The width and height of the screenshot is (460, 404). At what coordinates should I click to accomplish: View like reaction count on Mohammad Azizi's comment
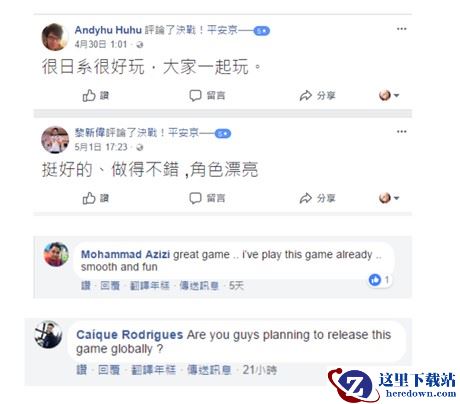tap(379, 280)
